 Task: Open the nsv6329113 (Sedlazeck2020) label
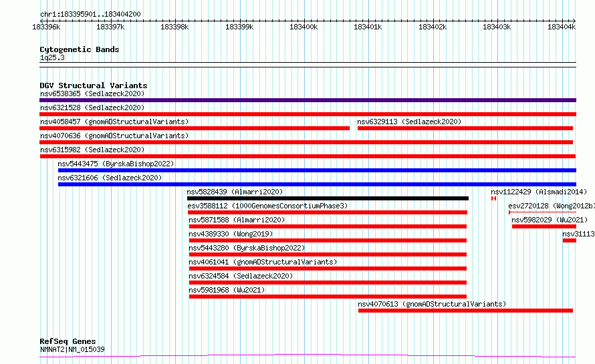[409, 122]
